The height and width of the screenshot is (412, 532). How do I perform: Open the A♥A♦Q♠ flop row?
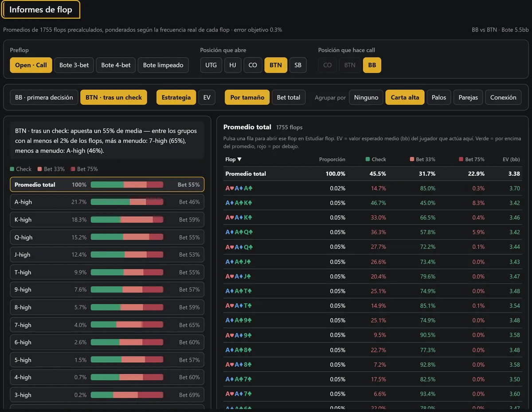point(372,247)
